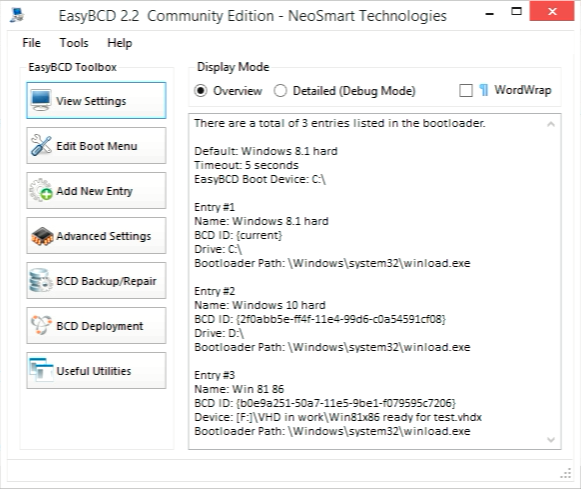The width and height of the screenshot is (581, 489).
Task: Go to Add New Entry
Action: [96, 190]
